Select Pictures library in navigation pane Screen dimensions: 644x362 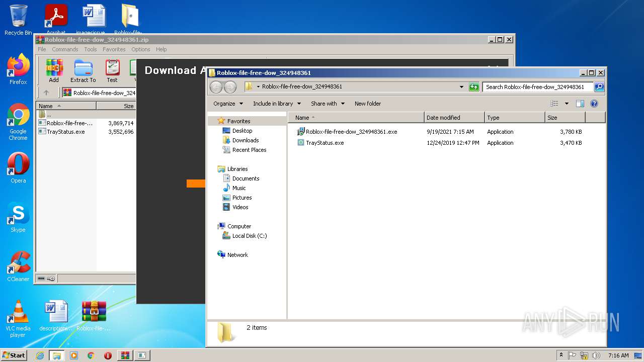click(x=242, y=198)
